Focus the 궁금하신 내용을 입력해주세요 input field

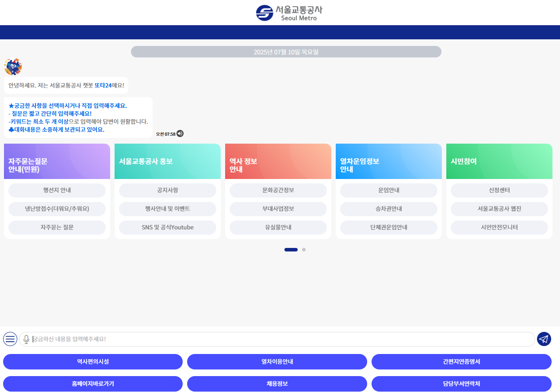277,339
